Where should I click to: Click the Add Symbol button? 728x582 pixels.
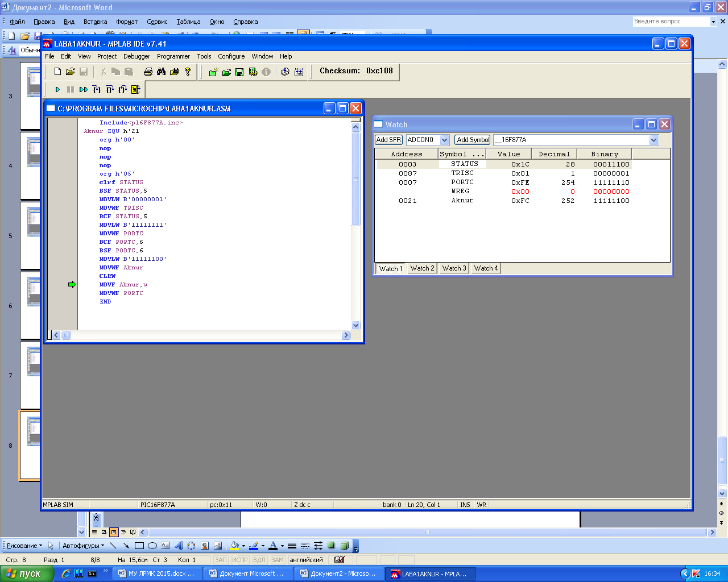pos(473,140)
